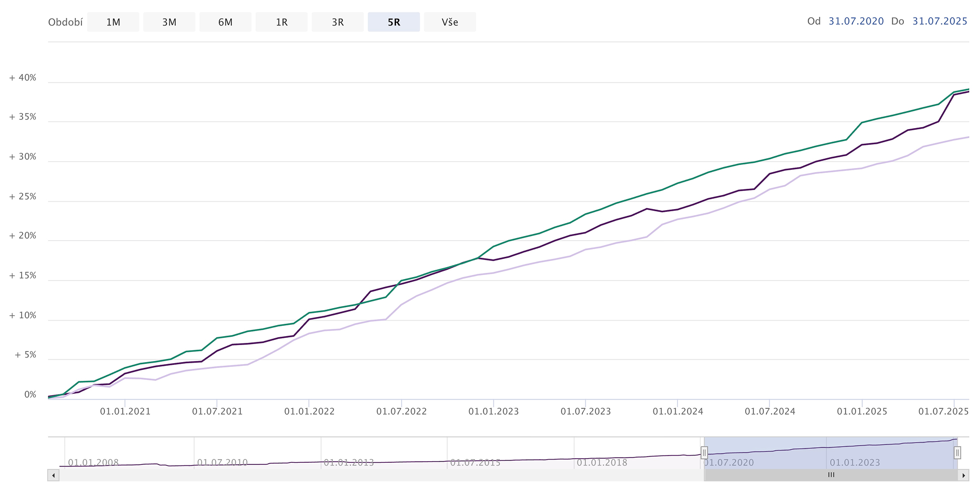Open the Do end date field
The height and width of the screenshot is (482, 980).
(x=940, y=21)
